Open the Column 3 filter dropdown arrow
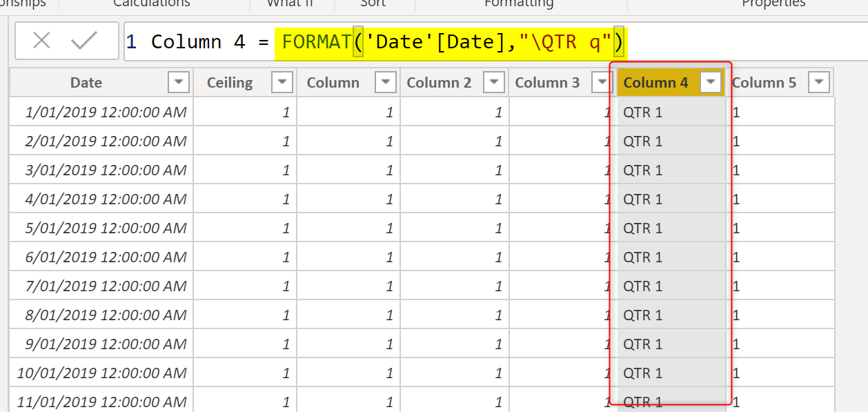The height and width of the screenshot is (412, 868). [602, 83]
